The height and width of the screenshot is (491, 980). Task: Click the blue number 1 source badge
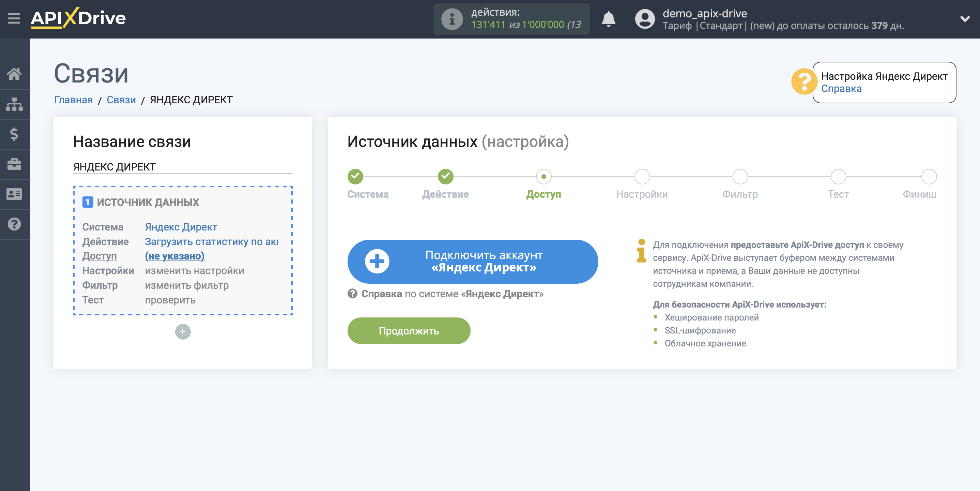88,202
